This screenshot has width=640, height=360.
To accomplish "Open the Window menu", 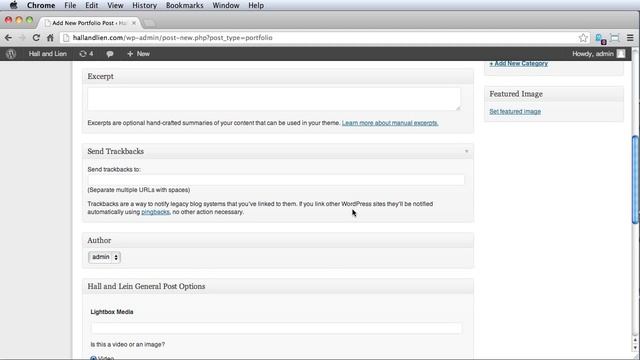I will pos(226,5).
